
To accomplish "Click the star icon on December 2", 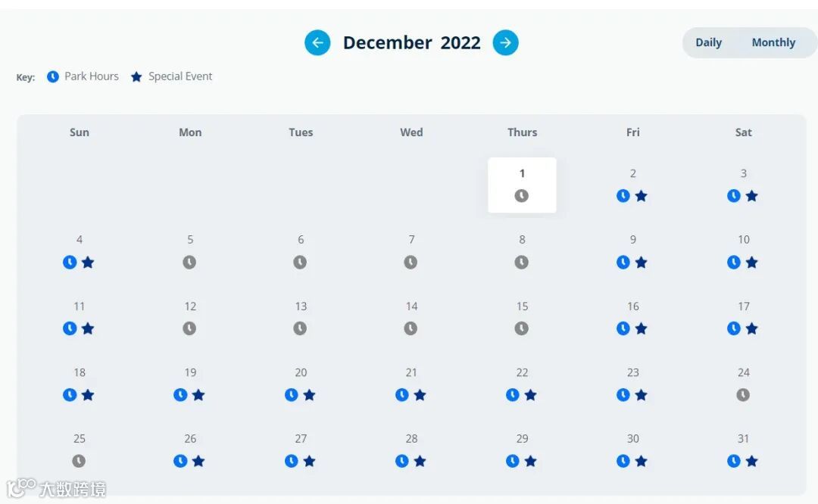I will click(x=642, y=196).
